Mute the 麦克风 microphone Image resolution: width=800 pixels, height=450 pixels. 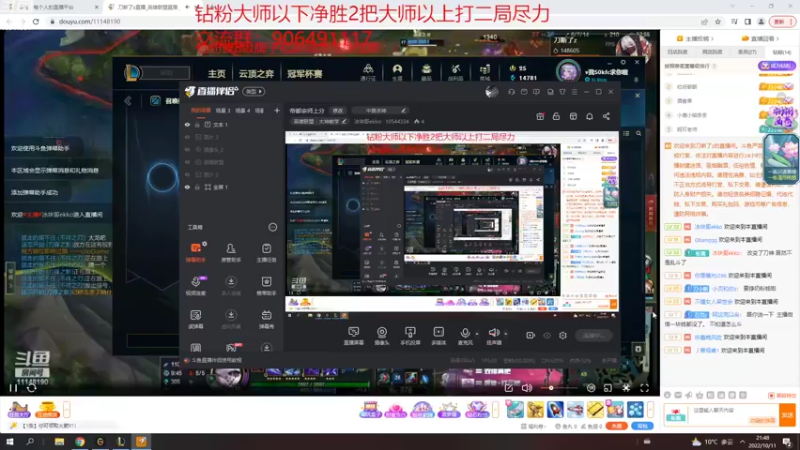[465, 336]
